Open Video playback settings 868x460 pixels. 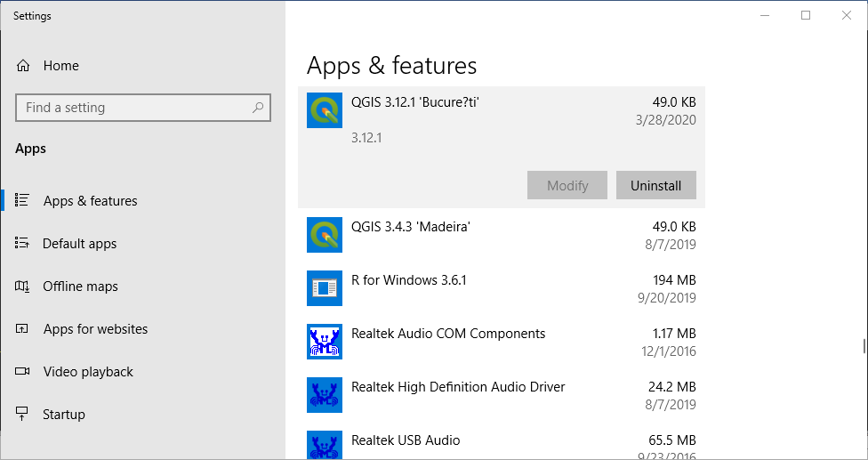click(143, 371)
